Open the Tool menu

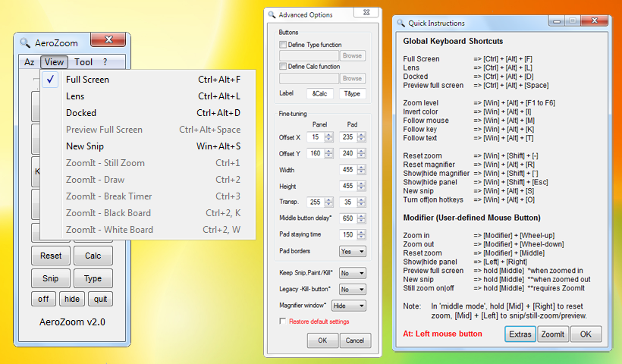click(x=83, y=62)
